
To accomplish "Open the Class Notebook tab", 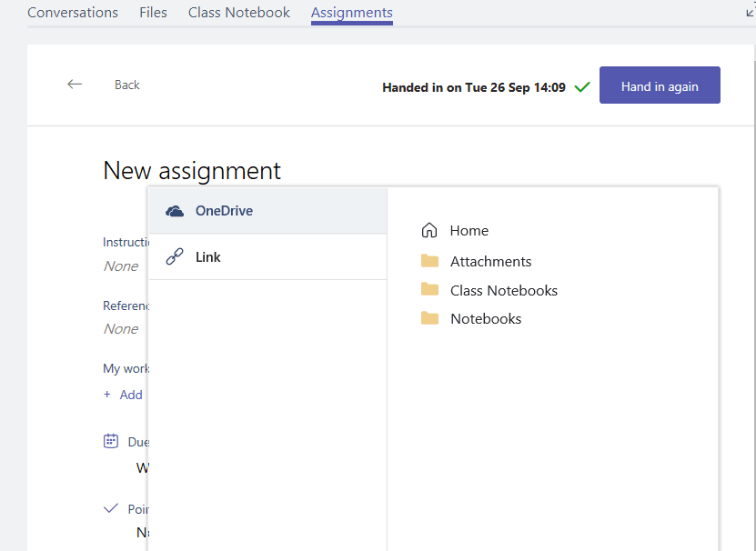I will pos(238,12).
